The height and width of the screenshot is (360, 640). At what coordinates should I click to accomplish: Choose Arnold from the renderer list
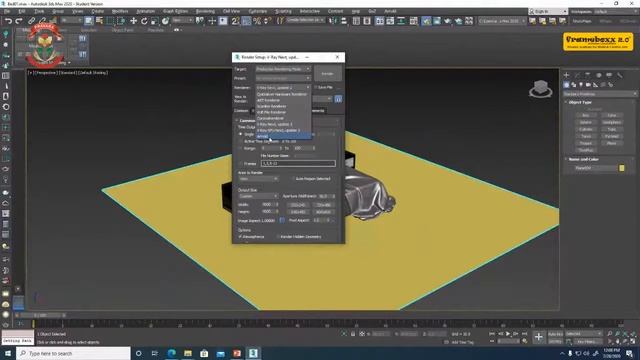coord(283,136)
